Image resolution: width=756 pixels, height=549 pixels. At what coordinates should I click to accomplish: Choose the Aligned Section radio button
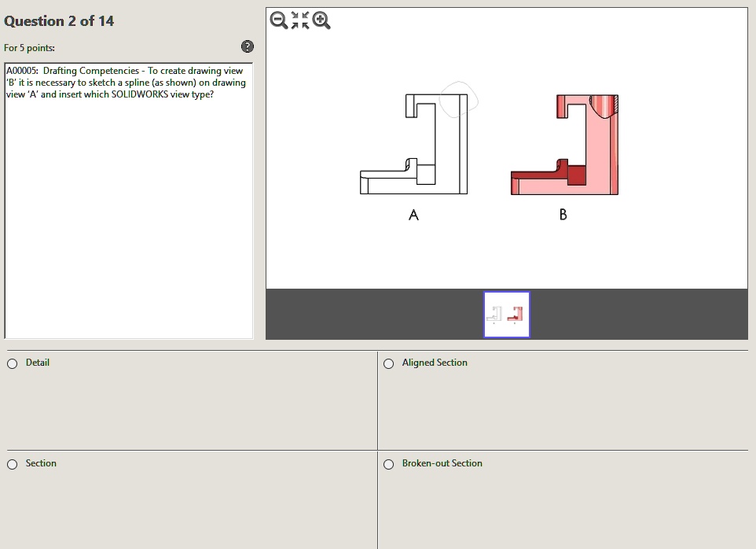click(x=388, y=363)
